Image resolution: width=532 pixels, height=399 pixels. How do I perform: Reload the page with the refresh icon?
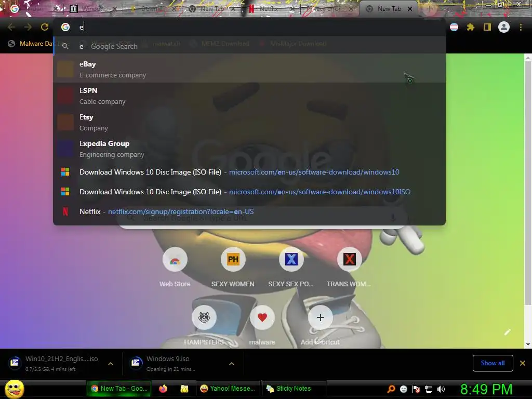coord(45,27)
